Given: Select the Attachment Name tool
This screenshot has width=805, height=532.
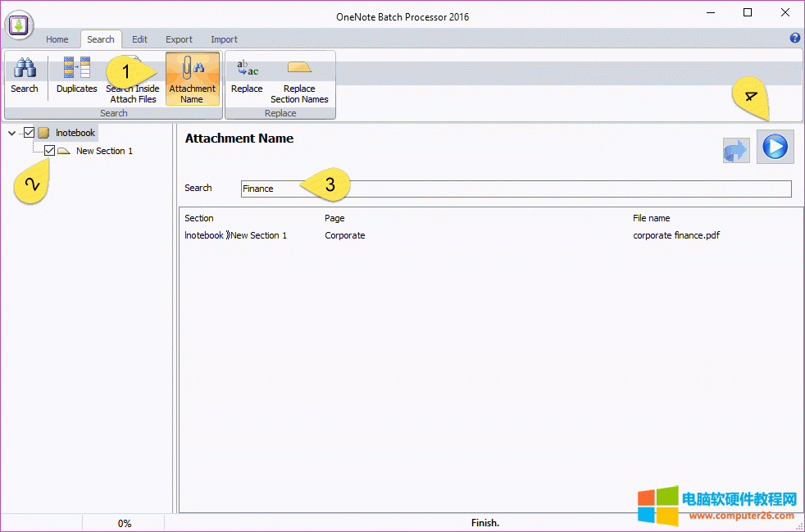Looking at the screenshot, I should coord(192,79).
